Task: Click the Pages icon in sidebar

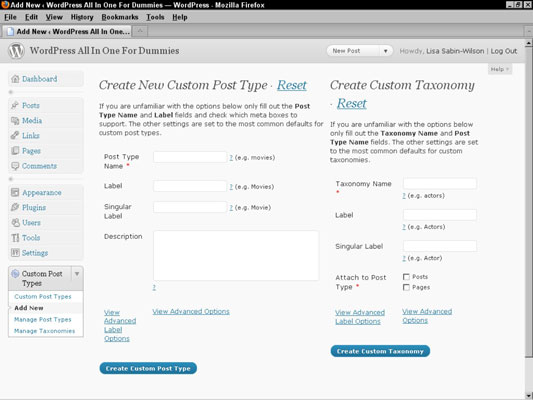Action: click(15, 151)
